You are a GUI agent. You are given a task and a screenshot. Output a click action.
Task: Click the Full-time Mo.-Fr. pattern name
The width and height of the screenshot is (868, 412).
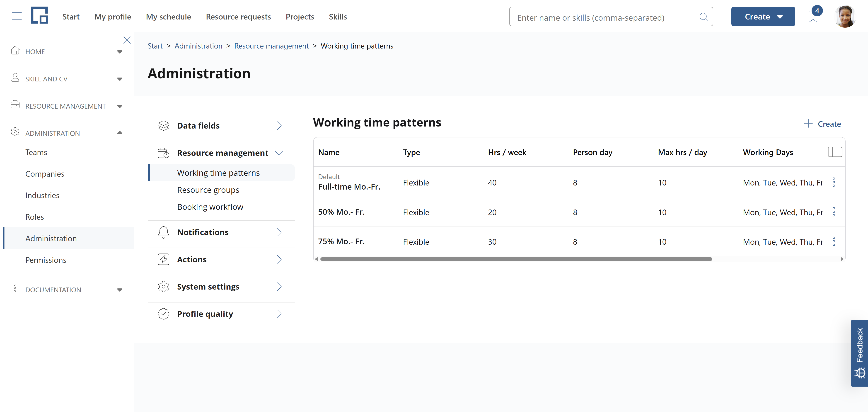pos(349,187)
